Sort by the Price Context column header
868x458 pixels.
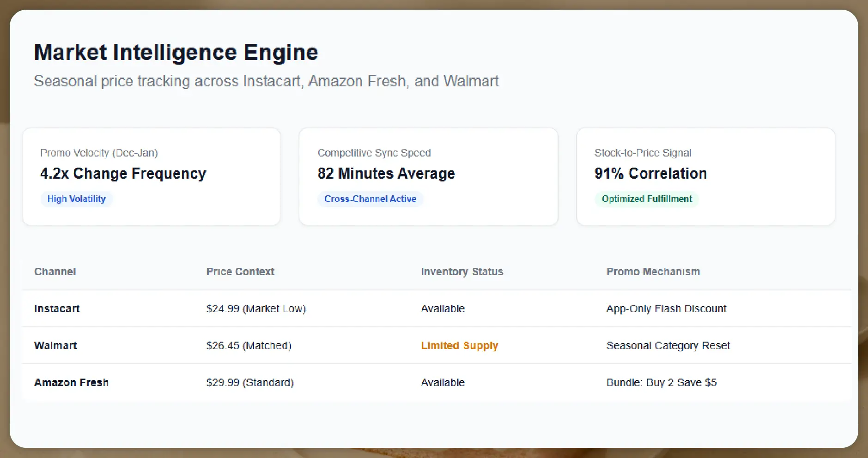point(240,271)
